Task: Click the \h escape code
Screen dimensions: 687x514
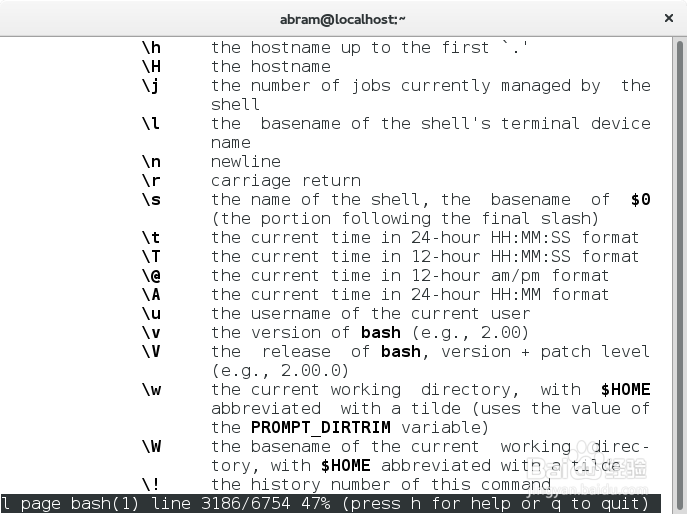Action: pos(151,47)
